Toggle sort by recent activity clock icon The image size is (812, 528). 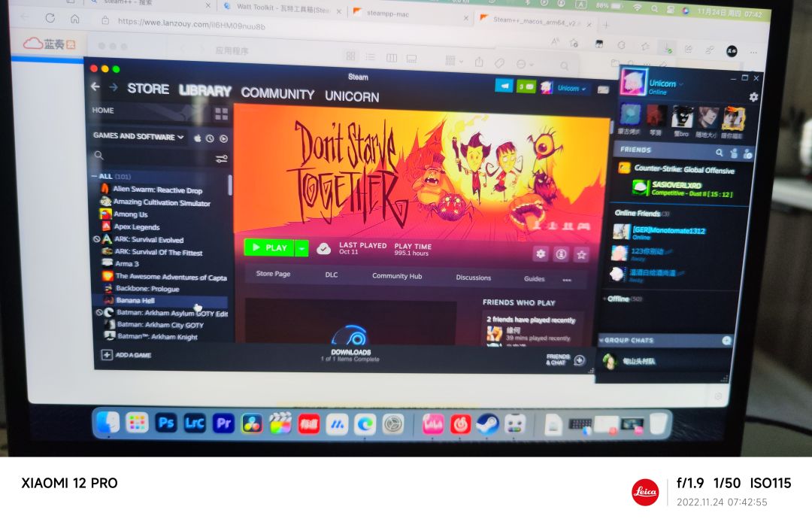[210, 139]
